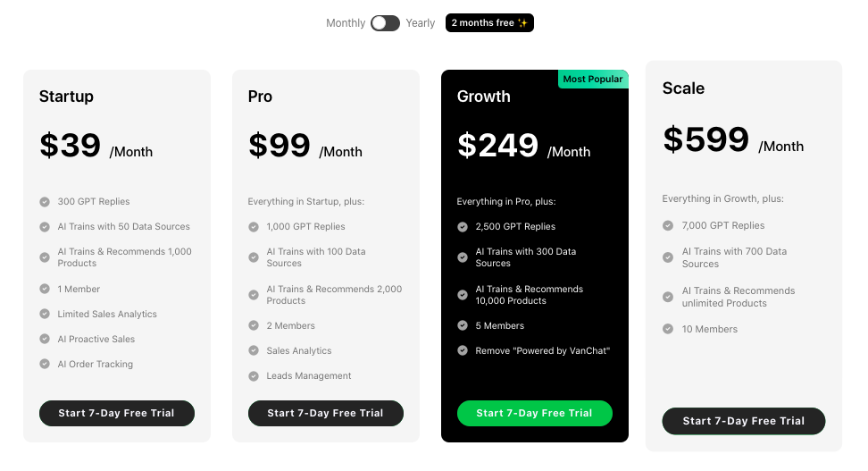Click checkmark icon beside "300 GPT Replies"
The image size is (868, 471).
click(45, 202)
